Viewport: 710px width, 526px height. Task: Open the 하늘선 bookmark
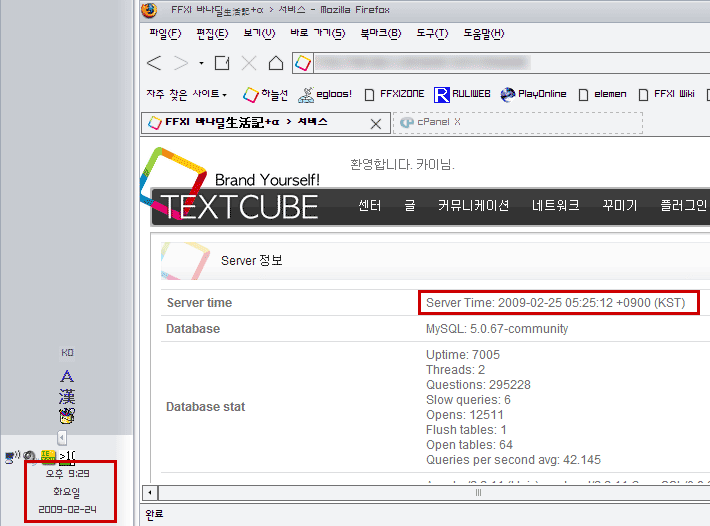click(x=265, y=94)
